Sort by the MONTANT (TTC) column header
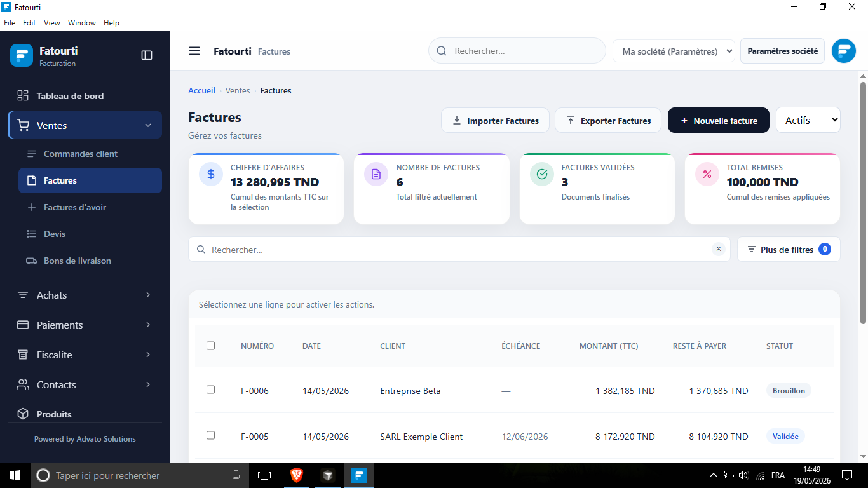868x488 pixels. pyautogui.click(x=609, y=346)
